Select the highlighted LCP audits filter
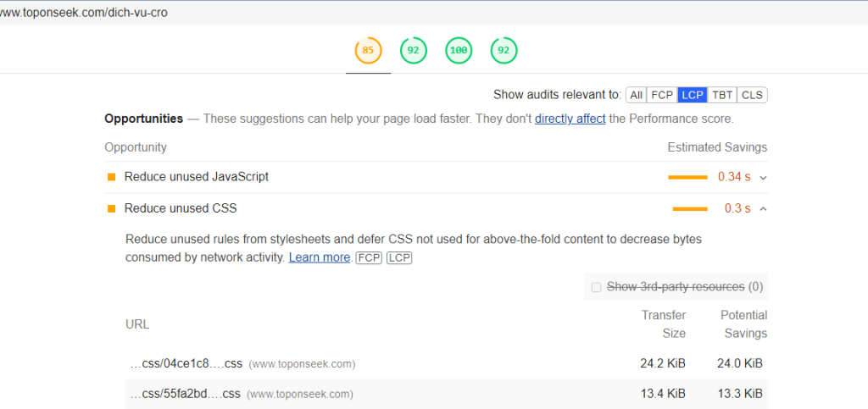 [693, 95]
